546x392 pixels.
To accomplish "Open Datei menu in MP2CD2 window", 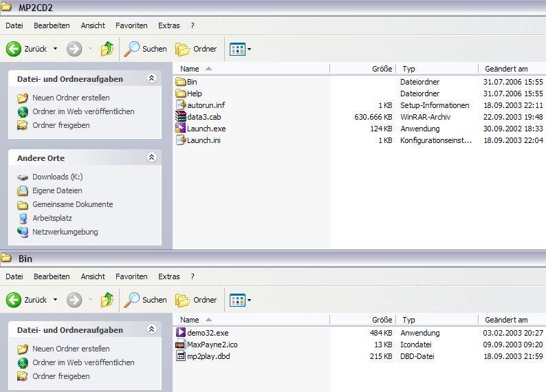I will click(14, 25).
